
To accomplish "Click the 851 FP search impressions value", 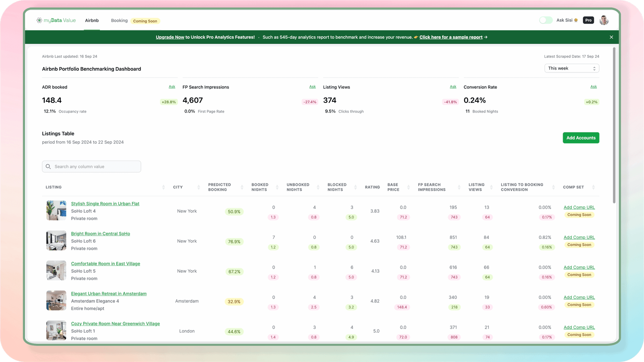I will tap(453, 238).
